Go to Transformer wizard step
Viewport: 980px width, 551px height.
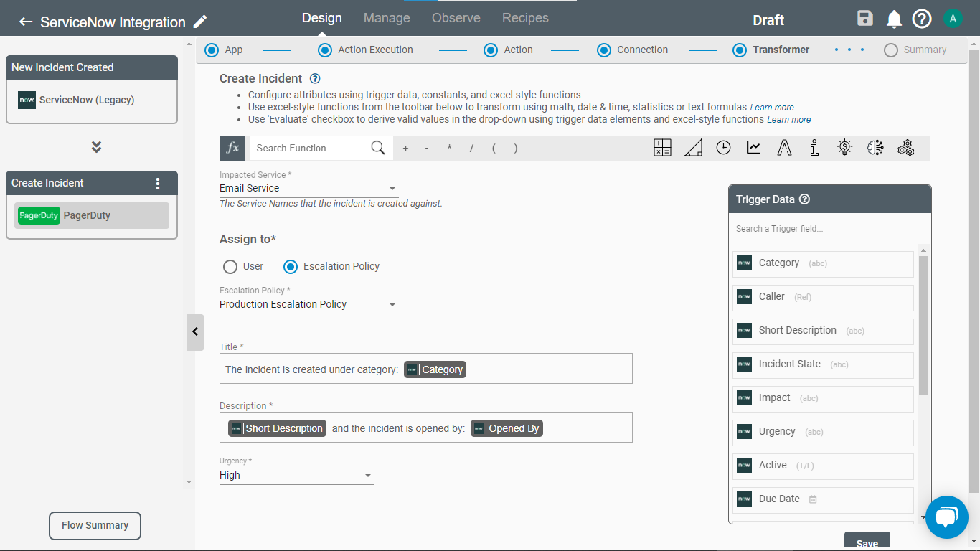tap(771, 50)
